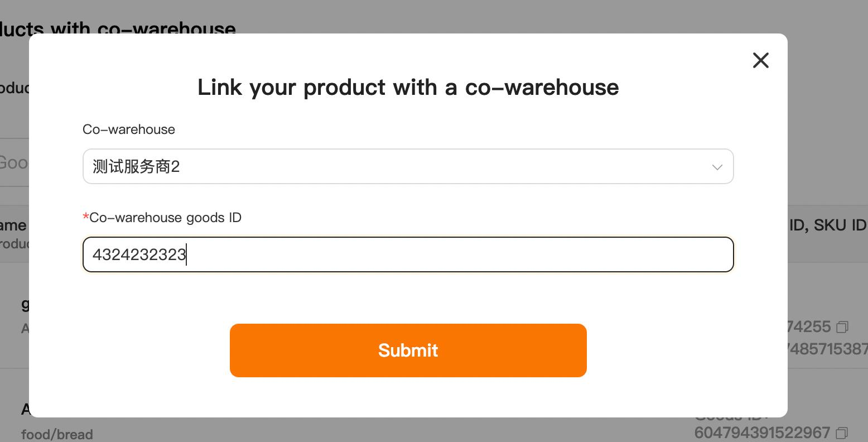Click the SKU number containing 7485715387
The width and height of the screenshot is (868, 442).
click(x=827, y=349)
